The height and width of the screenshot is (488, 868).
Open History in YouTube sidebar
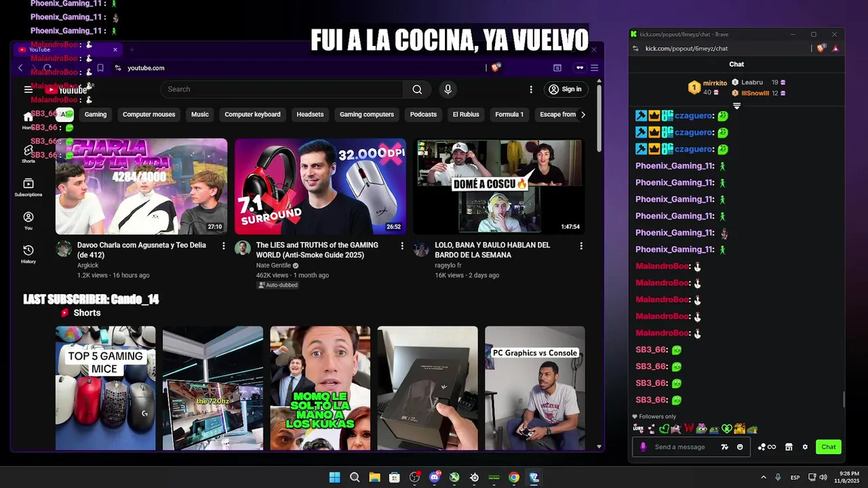tap(28, 254)
